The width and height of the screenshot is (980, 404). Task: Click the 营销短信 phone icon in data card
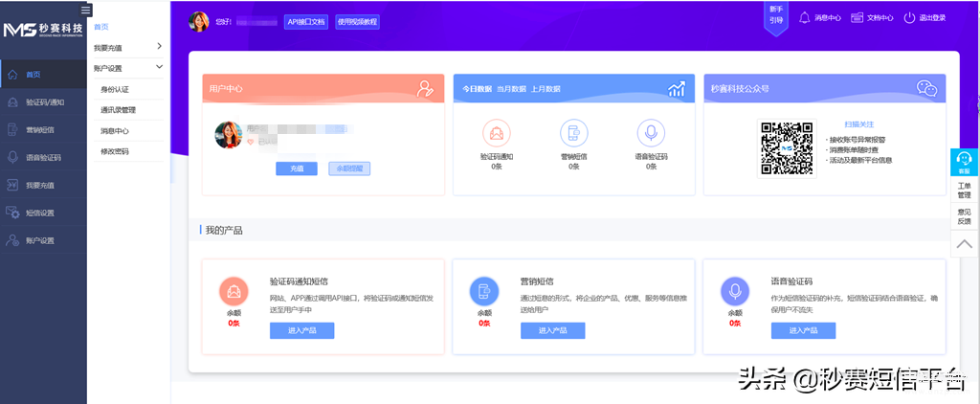point(574,133)
